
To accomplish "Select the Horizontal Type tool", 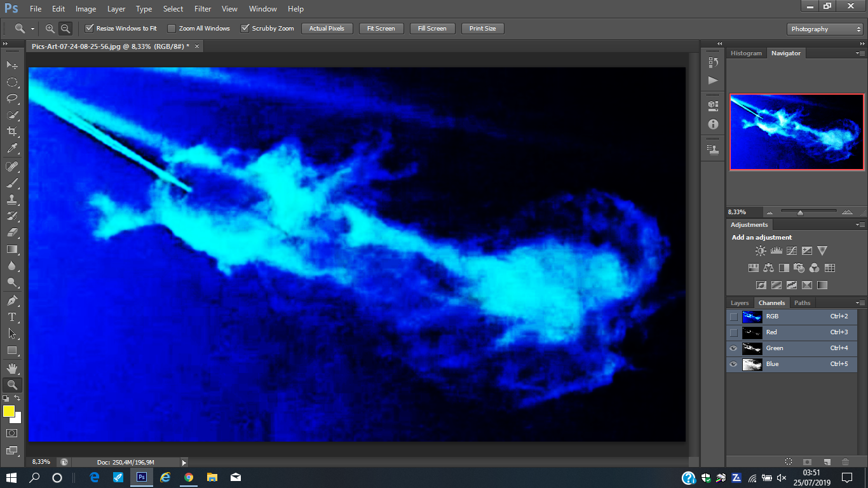I will (11, 316).
